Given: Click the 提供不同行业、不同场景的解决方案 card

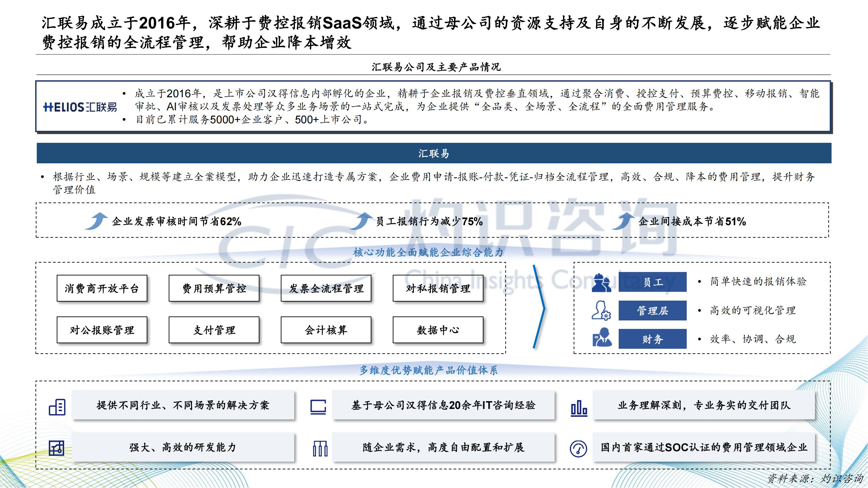Looking at the screenshot, I should [183, 405].
